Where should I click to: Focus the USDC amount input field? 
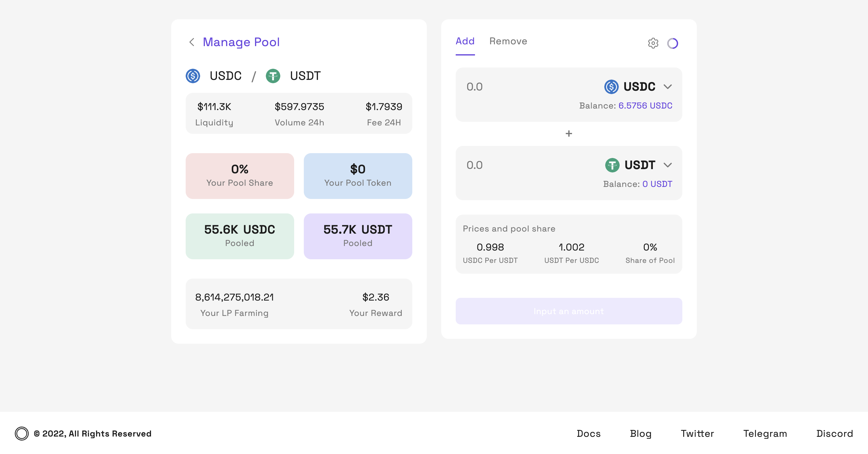point(526,87)
